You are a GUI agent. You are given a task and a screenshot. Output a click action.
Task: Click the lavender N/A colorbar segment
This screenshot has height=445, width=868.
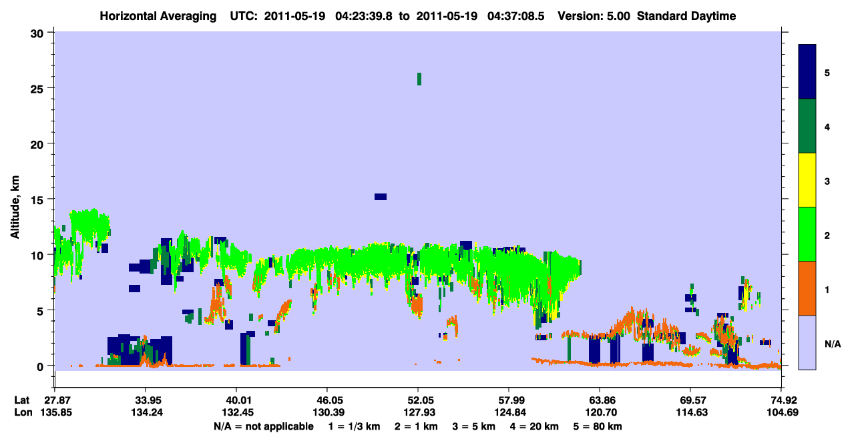click(x=807, y=342)
